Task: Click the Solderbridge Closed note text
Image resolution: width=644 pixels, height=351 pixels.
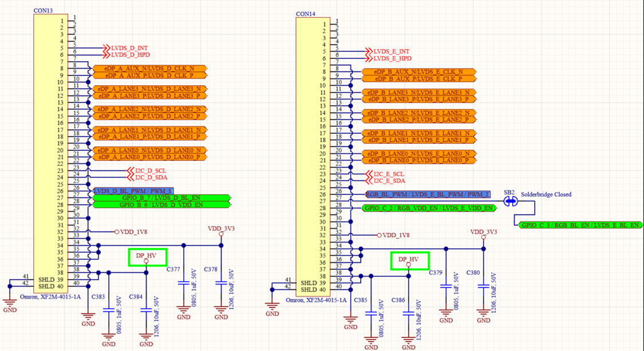Action: pyautogui.click(x=546, y=194)
